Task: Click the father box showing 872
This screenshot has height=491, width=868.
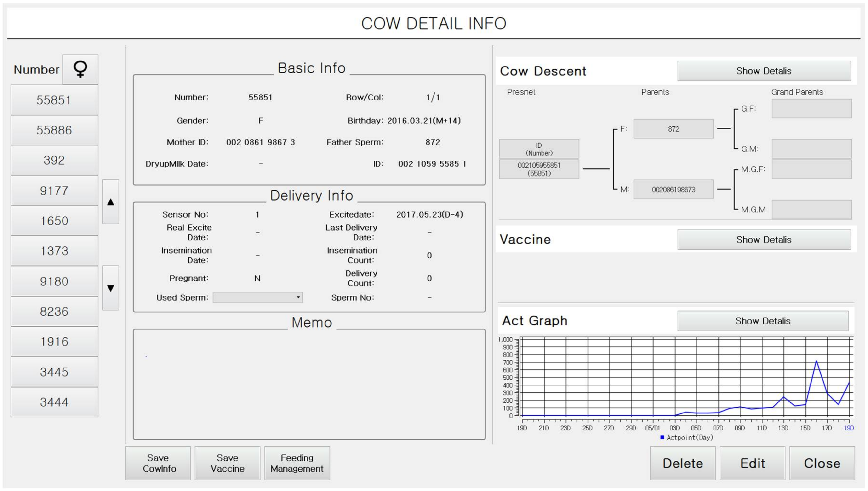Action: click(x=673, y=129)
